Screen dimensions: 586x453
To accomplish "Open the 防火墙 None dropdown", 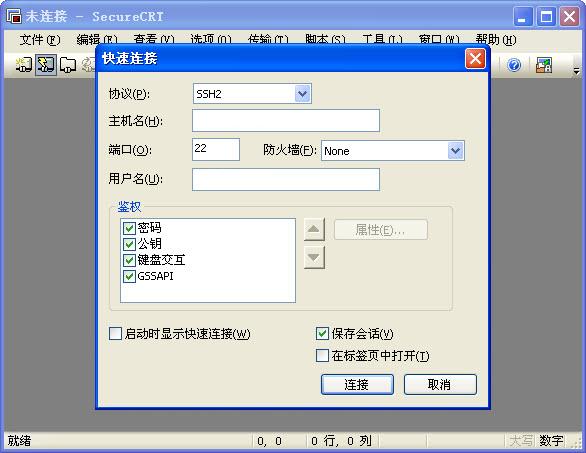I will 456,151.
